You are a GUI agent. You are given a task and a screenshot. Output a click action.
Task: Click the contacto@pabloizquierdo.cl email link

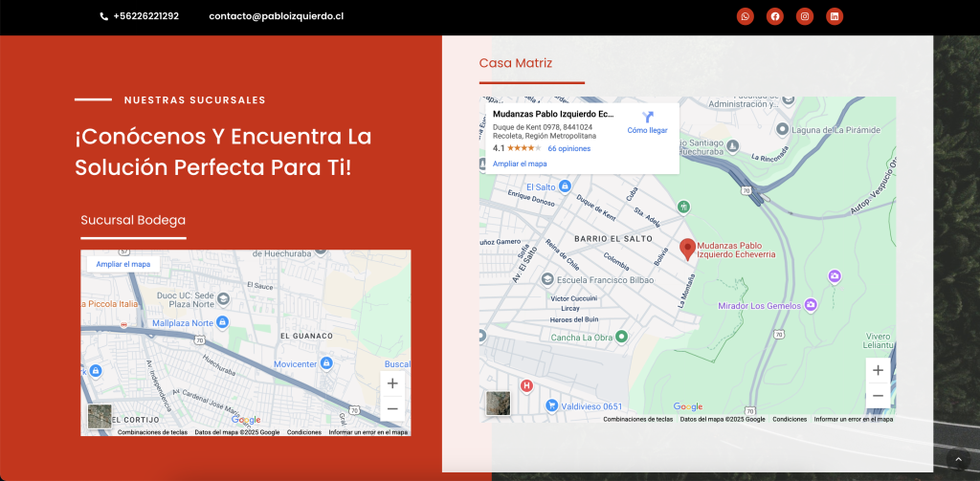(277, 16)
